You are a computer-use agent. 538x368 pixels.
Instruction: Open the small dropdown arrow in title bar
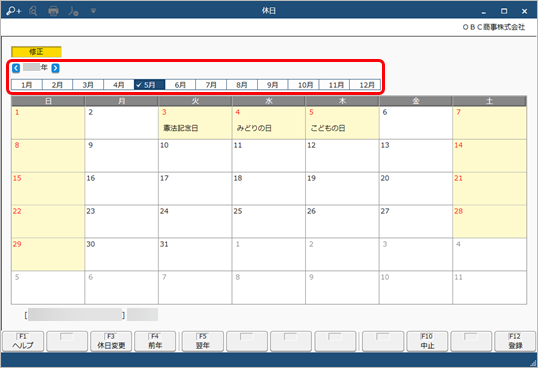pyautogui.click(x=93, y=11)
